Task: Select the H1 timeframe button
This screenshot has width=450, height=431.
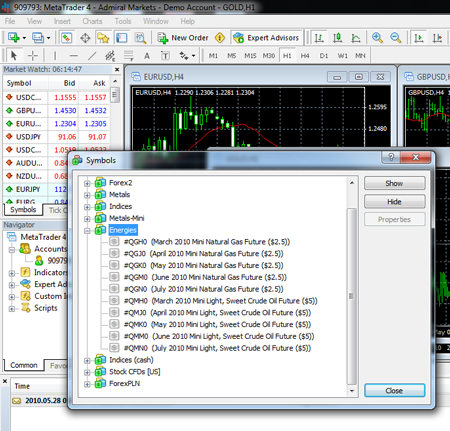Action: coord(287,56)
